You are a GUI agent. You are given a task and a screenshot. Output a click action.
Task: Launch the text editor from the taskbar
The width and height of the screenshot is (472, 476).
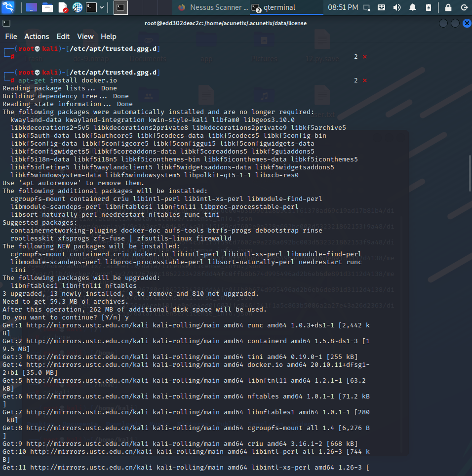tap(62, 7)
